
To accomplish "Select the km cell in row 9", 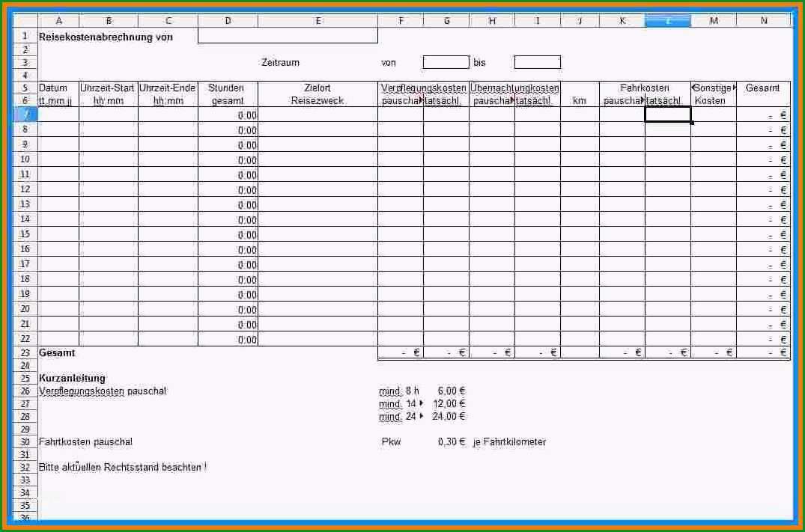I will [580, 144].
